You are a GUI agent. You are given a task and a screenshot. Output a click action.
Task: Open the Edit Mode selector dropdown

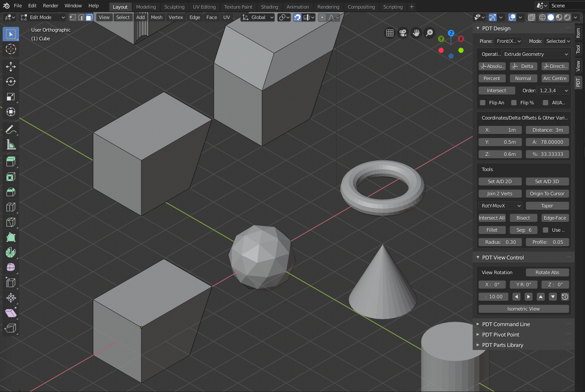pos(43,17)
